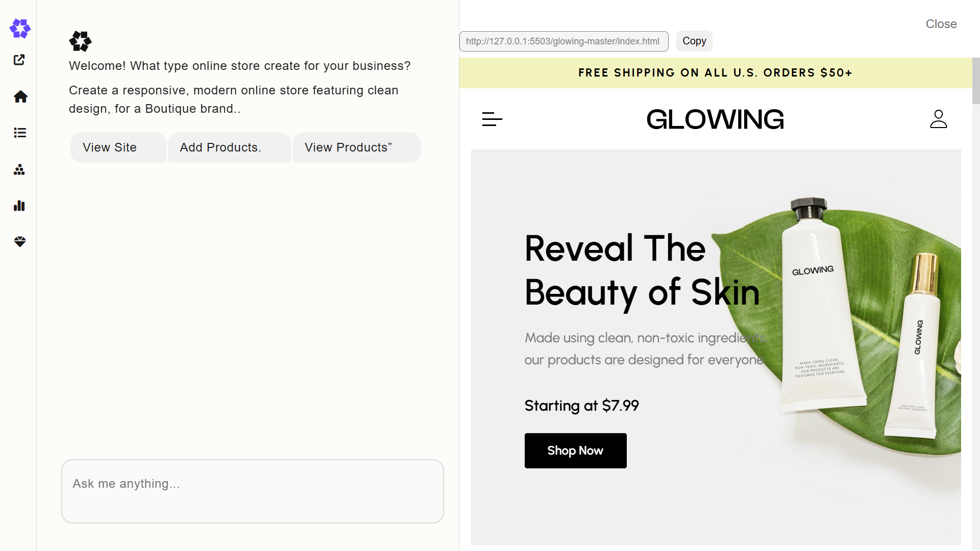The image size is (980, 551).
Task: Click the stacked blocks sidebar icon
Action: click(x=19, y=169)
